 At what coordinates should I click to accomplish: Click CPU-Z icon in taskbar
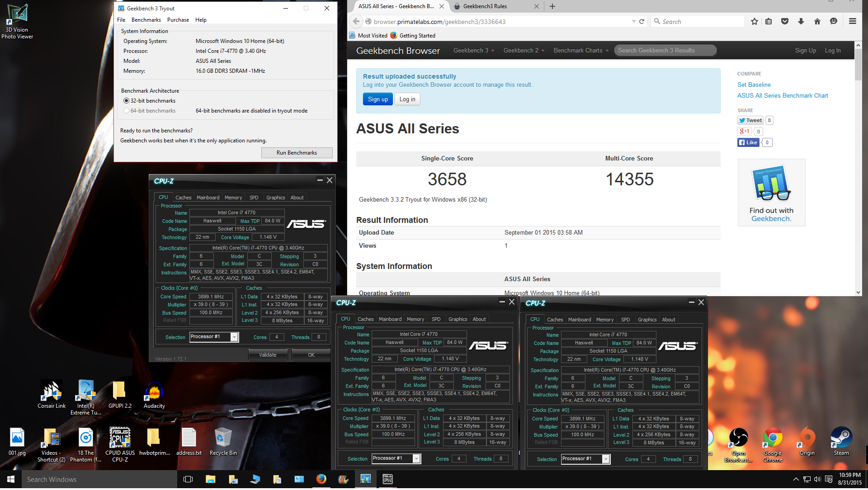tap(387, 480)
